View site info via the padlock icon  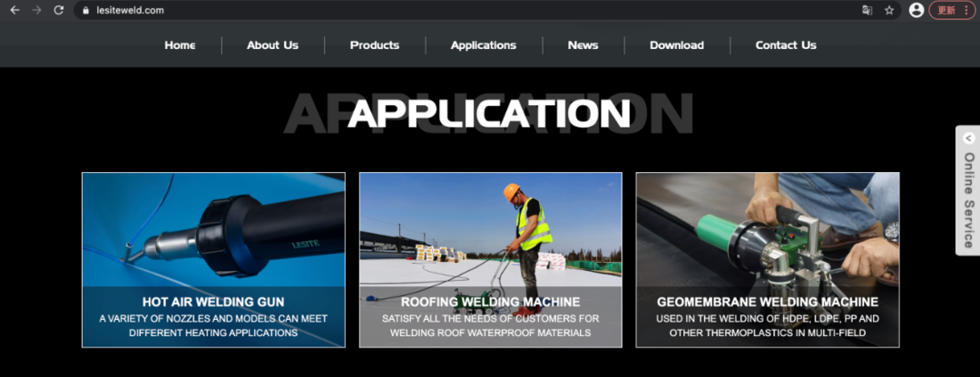coord(86,10)
